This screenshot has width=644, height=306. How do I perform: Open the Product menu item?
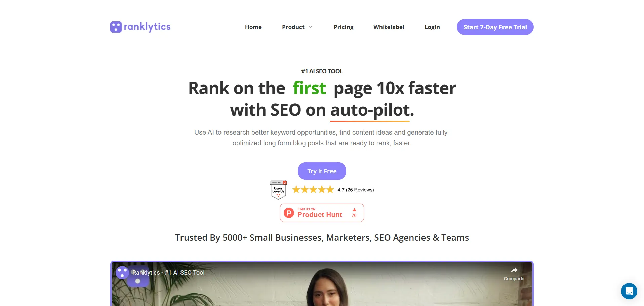pos(293,27)
